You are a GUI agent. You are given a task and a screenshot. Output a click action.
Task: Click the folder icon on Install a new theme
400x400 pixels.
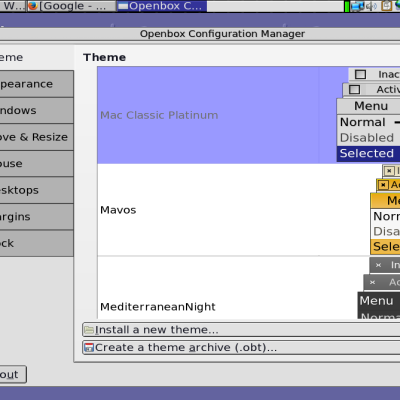click(89, 330)
